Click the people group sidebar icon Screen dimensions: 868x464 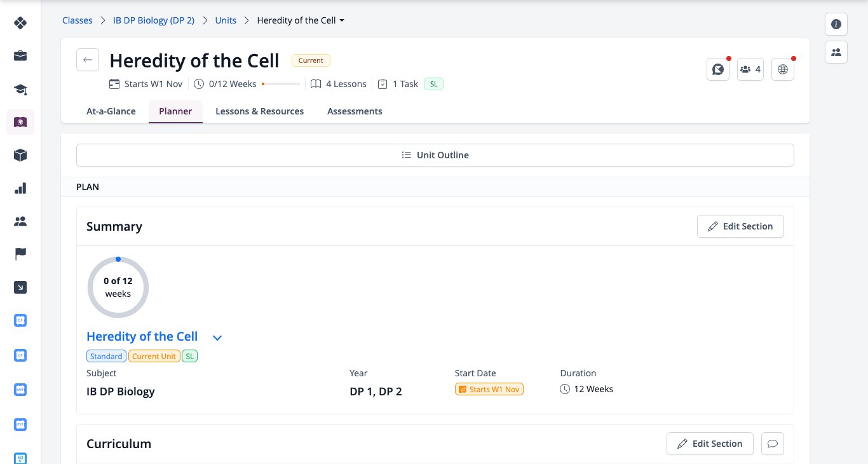[x=20, y=221]
